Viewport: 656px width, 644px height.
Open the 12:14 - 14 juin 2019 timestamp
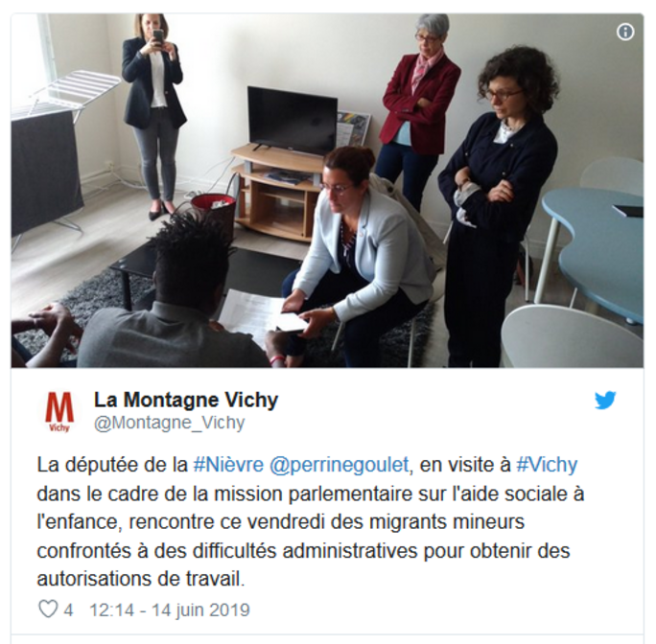click(x=170, y=609)
